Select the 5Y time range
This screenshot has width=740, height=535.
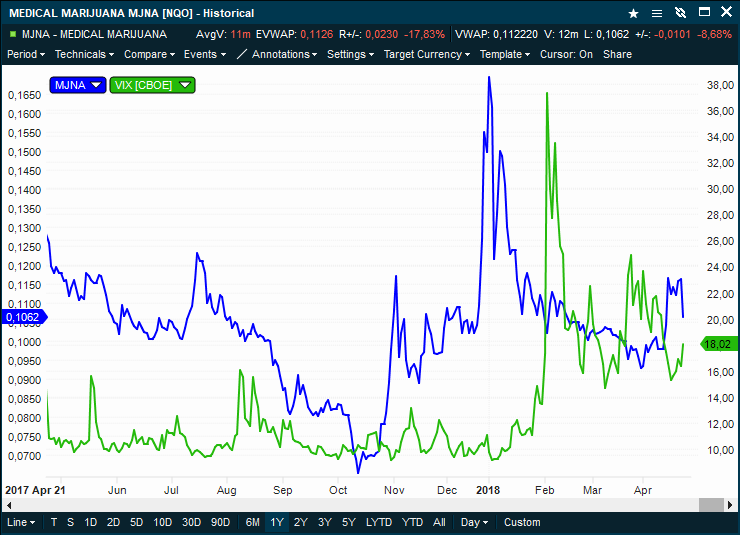click(x=349, y=522)
